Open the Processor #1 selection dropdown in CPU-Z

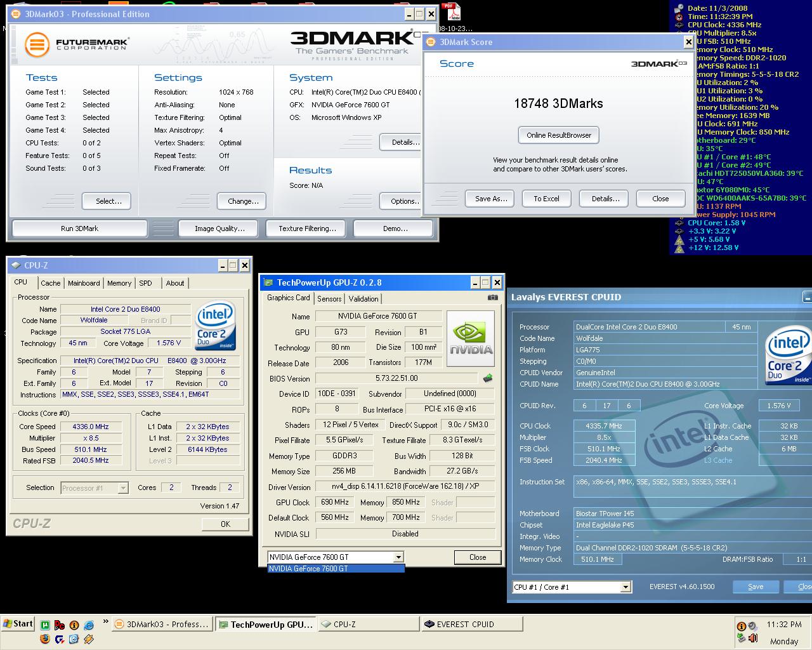123,488
